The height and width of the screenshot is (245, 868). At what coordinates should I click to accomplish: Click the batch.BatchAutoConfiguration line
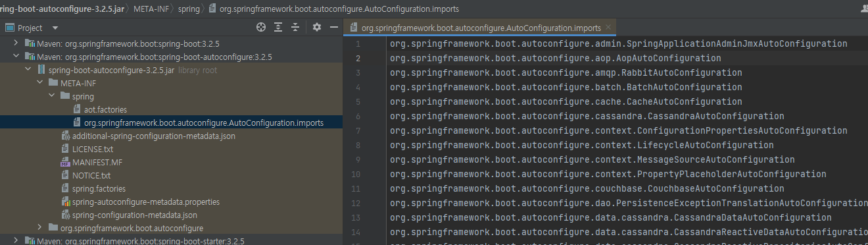[566, 87]
